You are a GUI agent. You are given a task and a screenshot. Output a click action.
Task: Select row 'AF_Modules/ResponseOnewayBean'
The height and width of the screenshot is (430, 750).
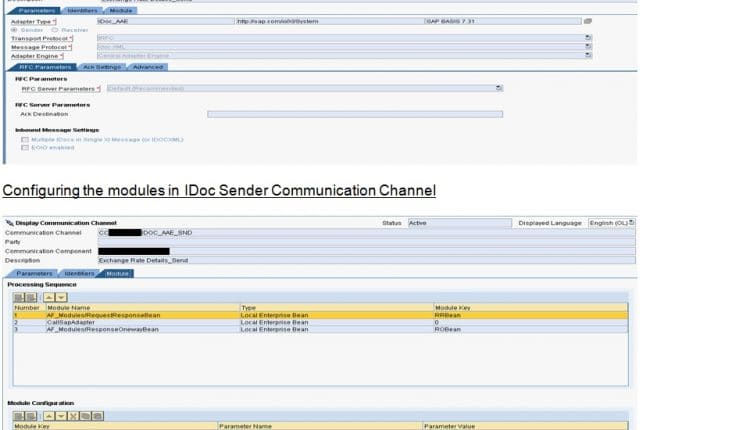click(x=320, y=330)
